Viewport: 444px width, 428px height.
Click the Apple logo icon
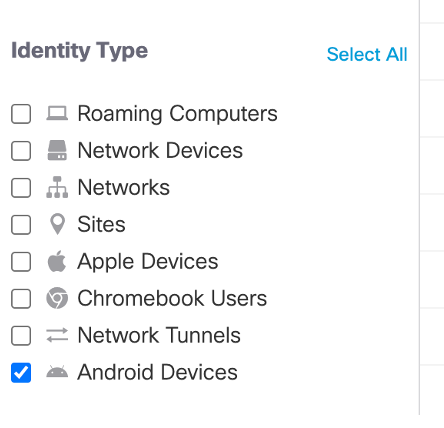click(x=57, y=261)
